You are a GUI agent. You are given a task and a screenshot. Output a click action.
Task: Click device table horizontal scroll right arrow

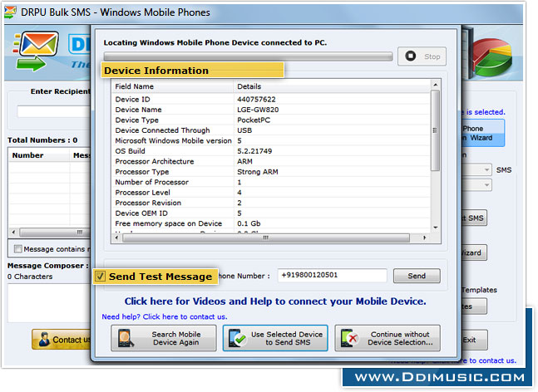point(424,238)
